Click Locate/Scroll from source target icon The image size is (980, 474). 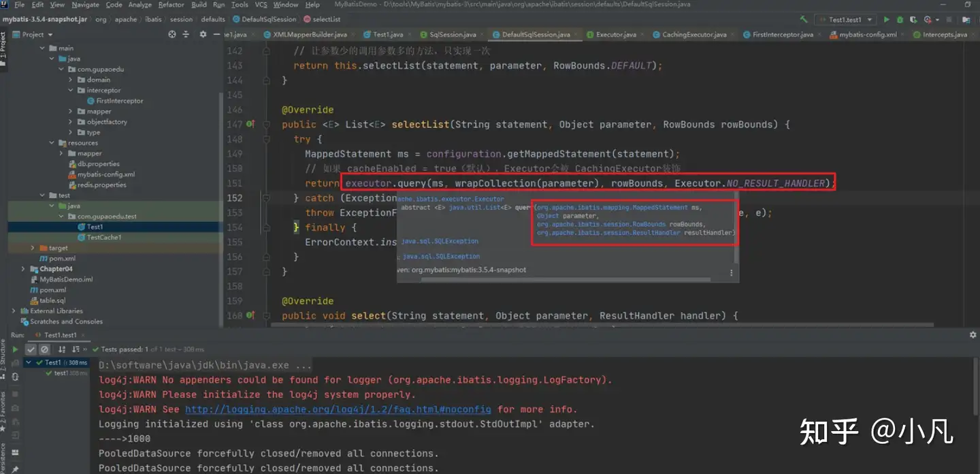point(172,34)
